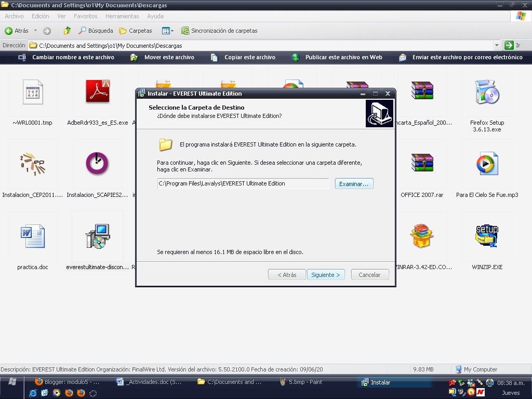Select Instalacion_CEP2011 file icon

(33, 164)
